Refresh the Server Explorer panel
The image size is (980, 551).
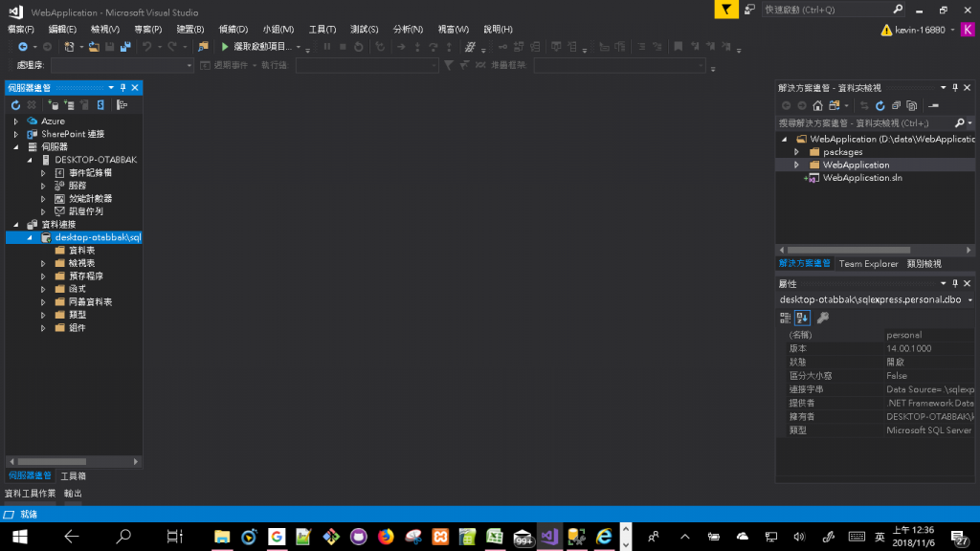15,105
